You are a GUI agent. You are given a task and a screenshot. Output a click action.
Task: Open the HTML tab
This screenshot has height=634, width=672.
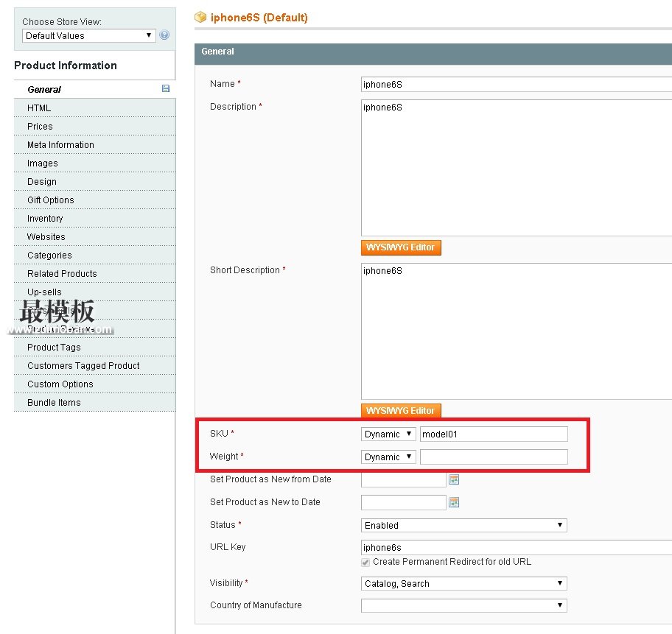tap(95, 108)
